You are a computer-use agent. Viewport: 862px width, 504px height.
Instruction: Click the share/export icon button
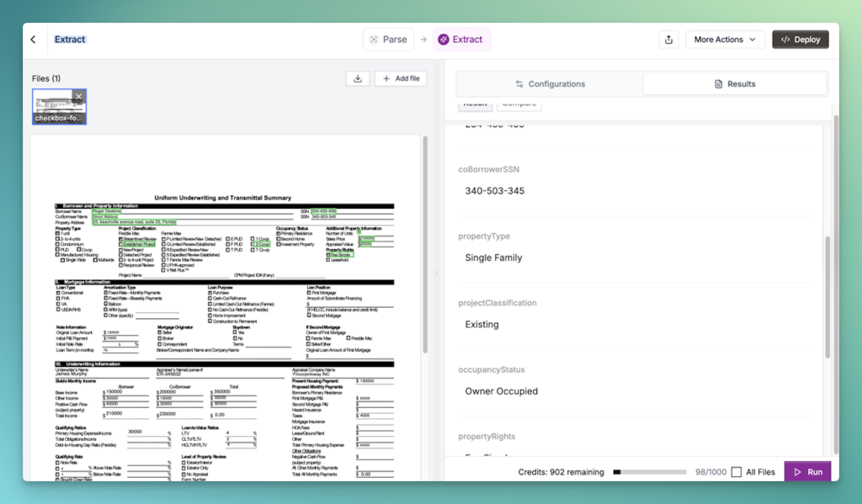point(668,40)
